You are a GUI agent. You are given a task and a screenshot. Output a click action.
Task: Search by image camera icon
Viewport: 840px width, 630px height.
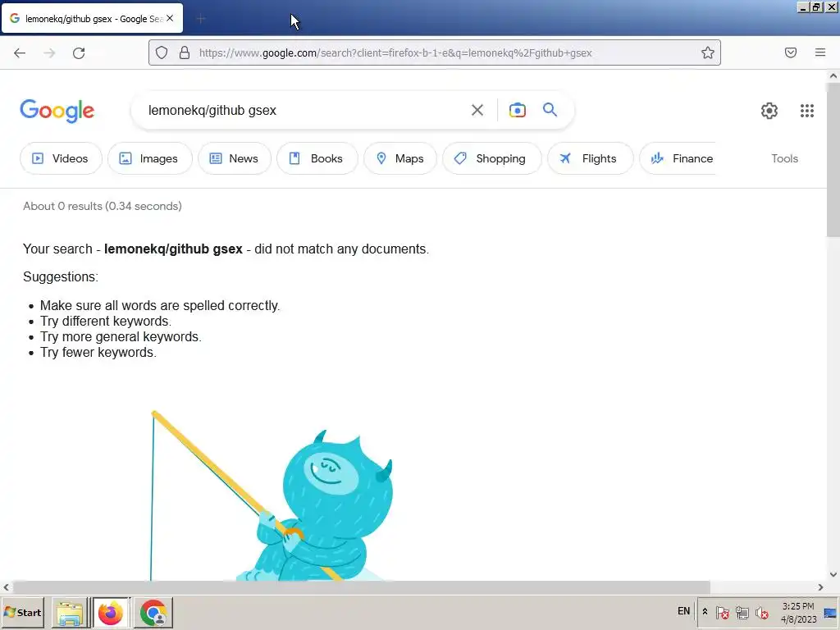[x=517, y=110]
